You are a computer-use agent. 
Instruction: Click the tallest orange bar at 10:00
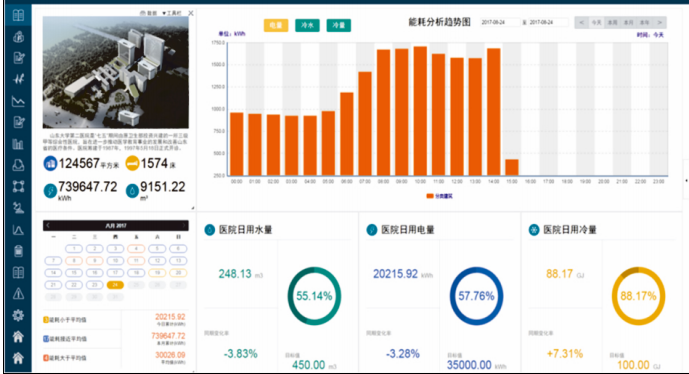420,111
